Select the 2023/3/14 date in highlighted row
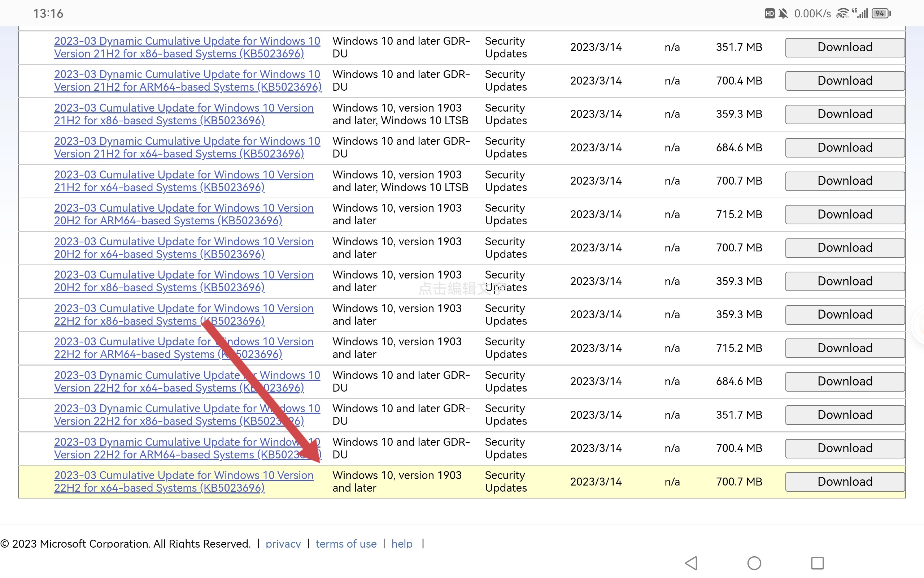The height and width of the screenshot is (578, 924). [x=596, y=482]
